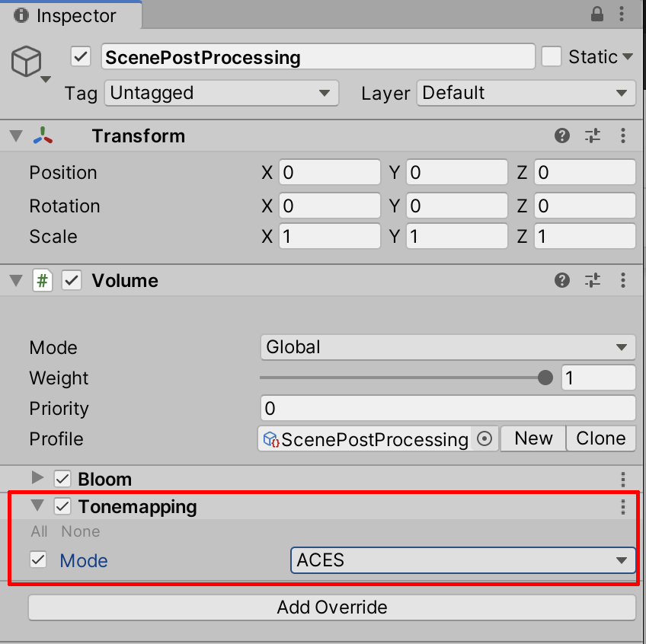Click the Weight slider handle
Image resolution: width=646 pixels, height=644 pixels.
pos(545,378)
